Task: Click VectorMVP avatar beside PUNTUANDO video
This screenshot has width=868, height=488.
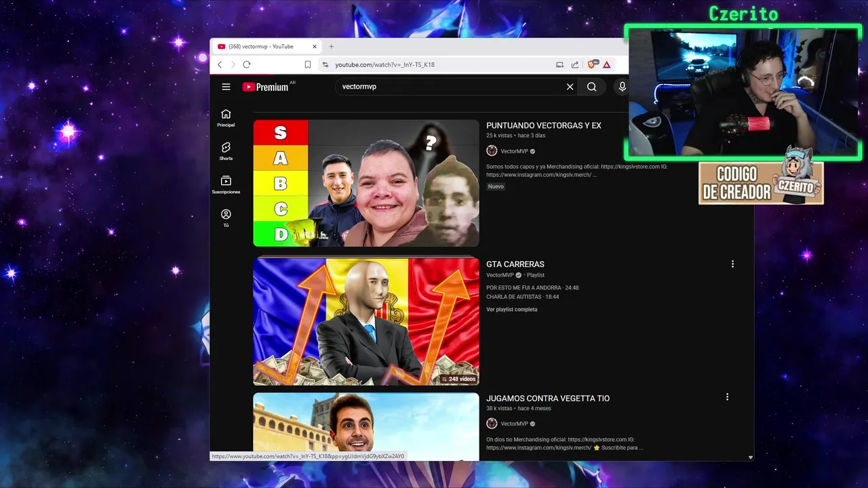Action: click(x=492, y=151)
